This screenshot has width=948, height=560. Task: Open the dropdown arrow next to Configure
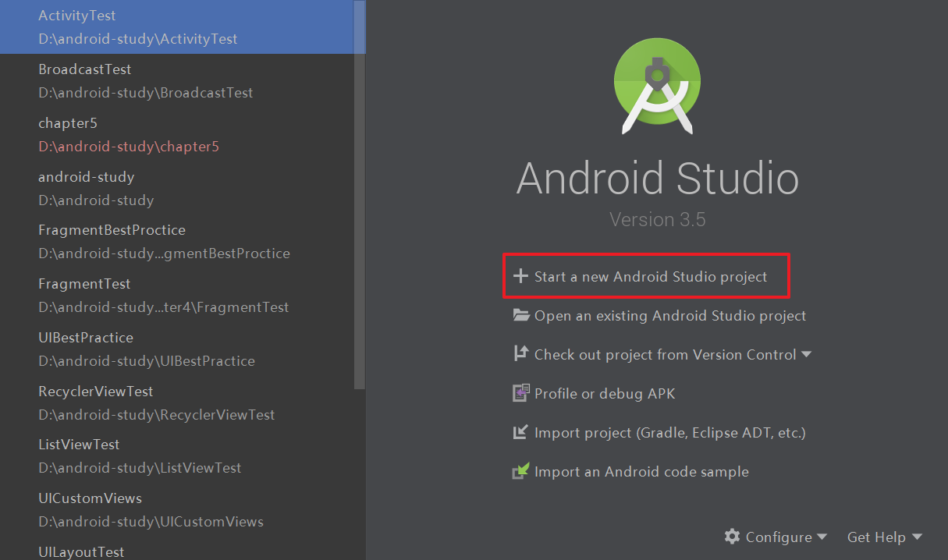(x=822, y=537)
